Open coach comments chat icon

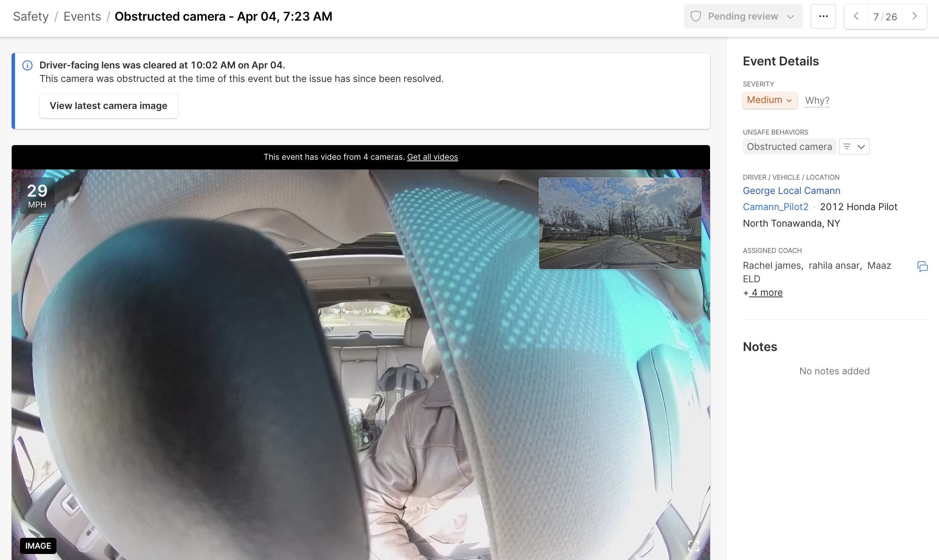(922, 266)
